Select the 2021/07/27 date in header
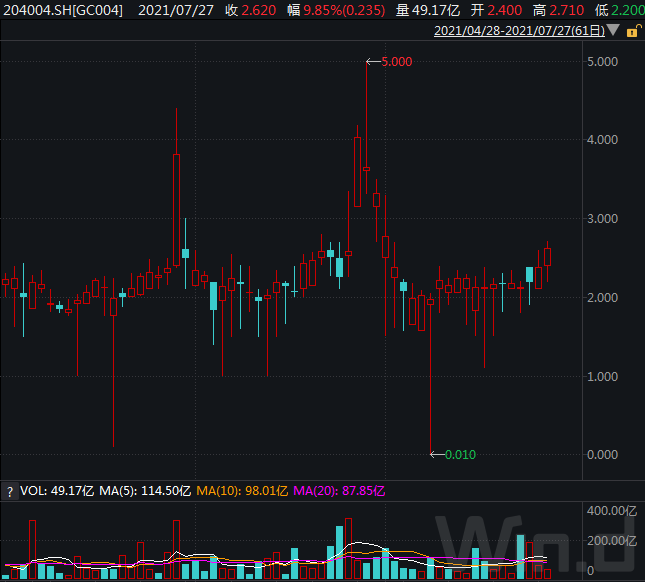Image resolution: width=645 pixels, height=582 pixels. 176,10
